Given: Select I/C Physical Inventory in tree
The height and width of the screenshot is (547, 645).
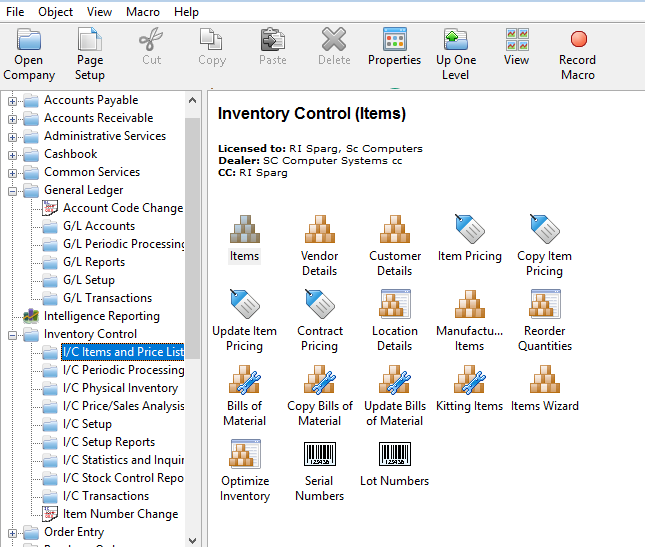Looking at the screenshot, I should point(120,388).
